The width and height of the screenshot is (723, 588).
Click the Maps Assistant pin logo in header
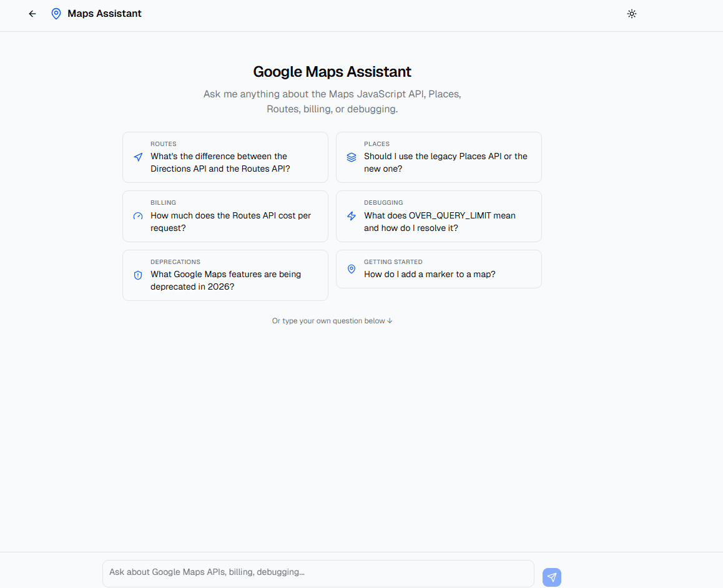click(56, 13)
